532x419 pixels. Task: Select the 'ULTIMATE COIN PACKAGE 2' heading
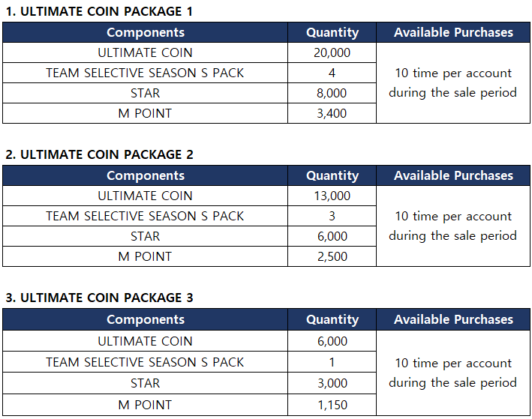(99, 154)
